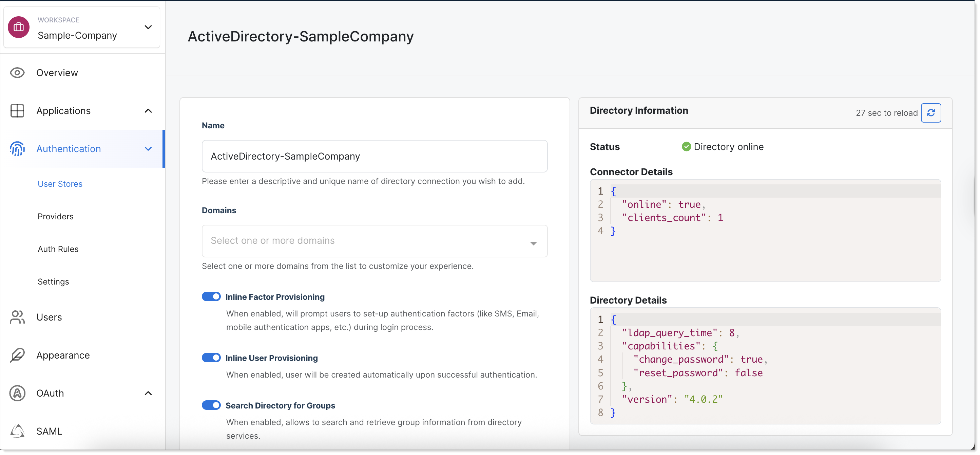Toggle Inline Factor Provisioning switch
The height and width of the screenshot is (455, 980).
[x=211, y=297]
